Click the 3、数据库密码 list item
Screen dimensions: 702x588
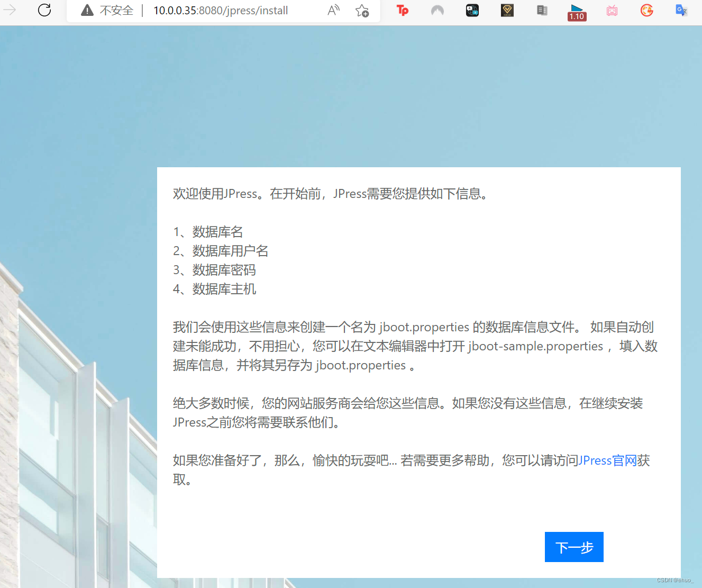coord(214,270)
